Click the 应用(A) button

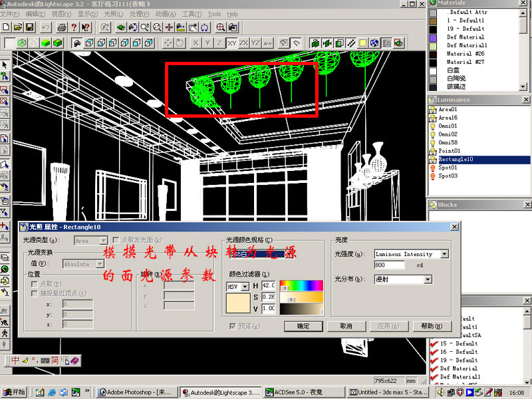[389, 326]
